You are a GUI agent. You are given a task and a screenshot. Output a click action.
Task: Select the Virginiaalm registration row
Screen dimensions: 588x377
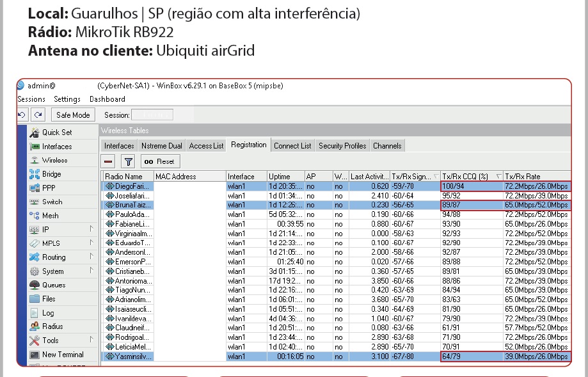click(337, 234)
